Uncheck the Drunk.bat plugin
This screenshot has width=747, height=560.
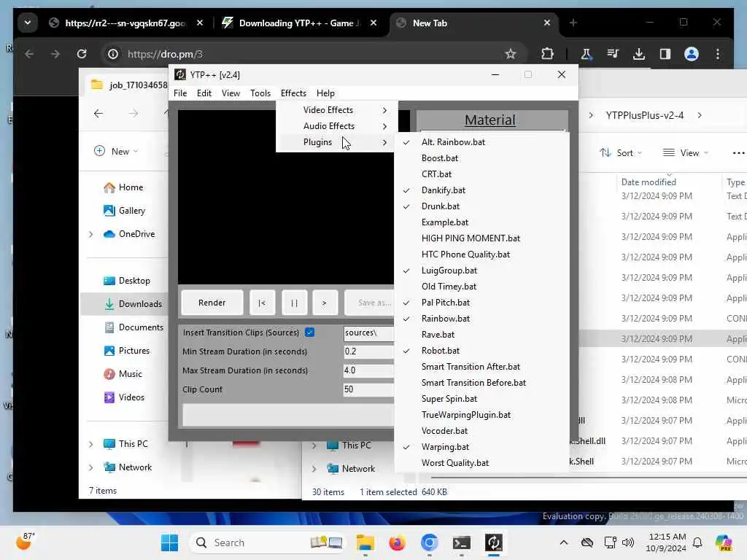pyautogui.click(x=481, y=206)
